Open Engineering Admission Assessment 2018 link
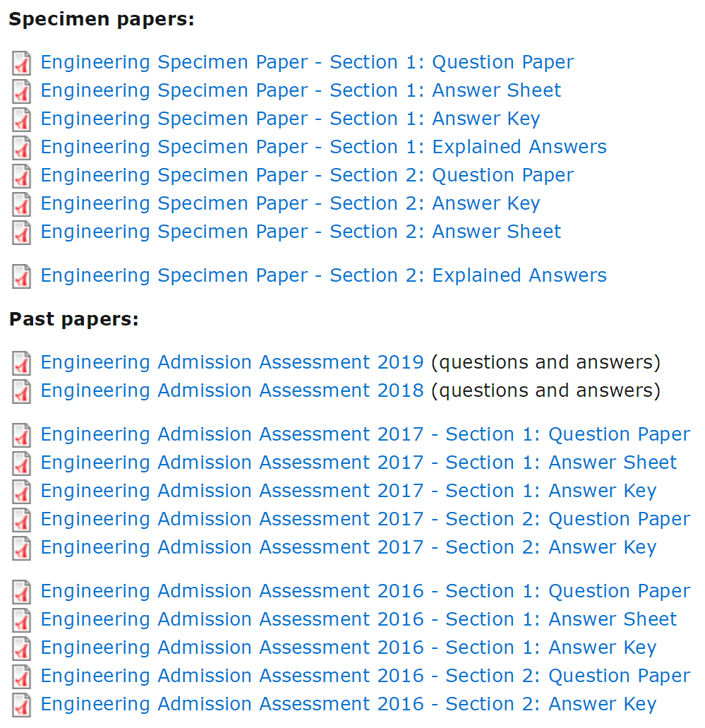705x728 pixels. pos(231,390)
